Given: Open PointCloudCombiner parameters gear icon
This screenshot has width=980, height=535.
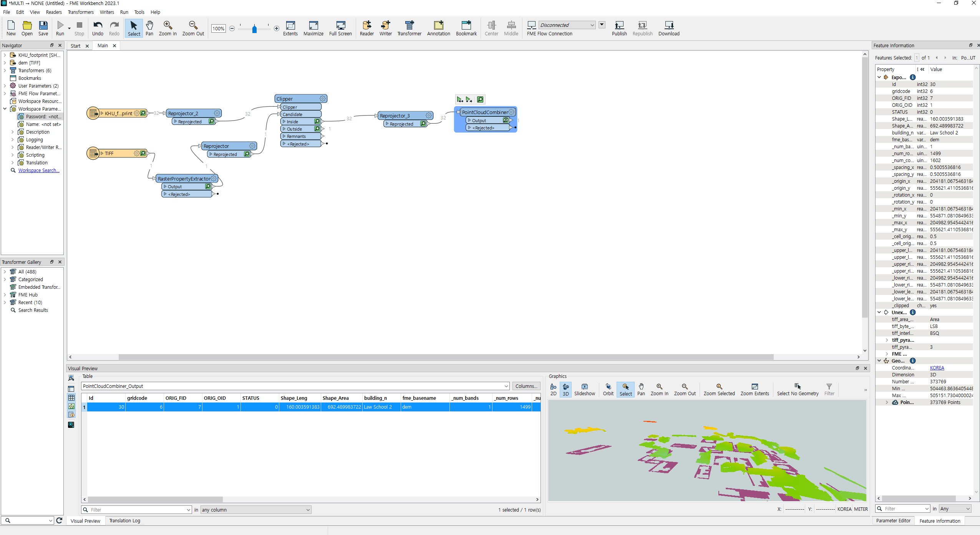Looking at the screenshot, I should tap(511, 112).
